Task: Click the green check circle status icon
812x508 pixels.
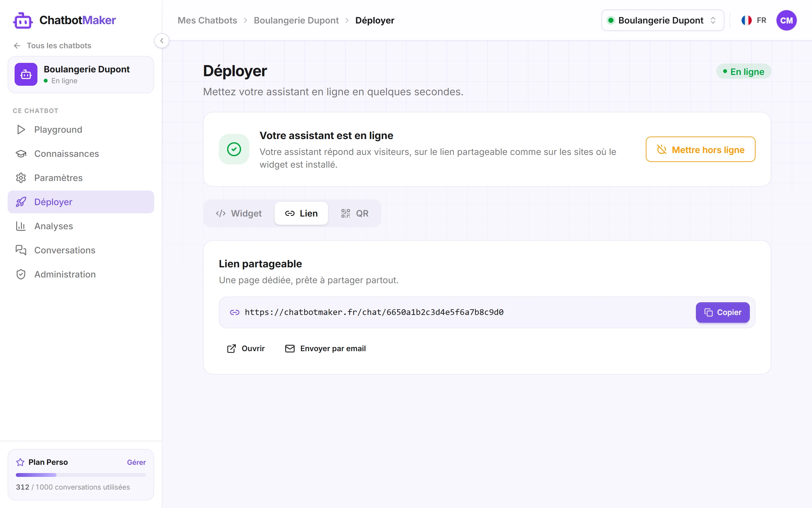Action: point(234,149)
